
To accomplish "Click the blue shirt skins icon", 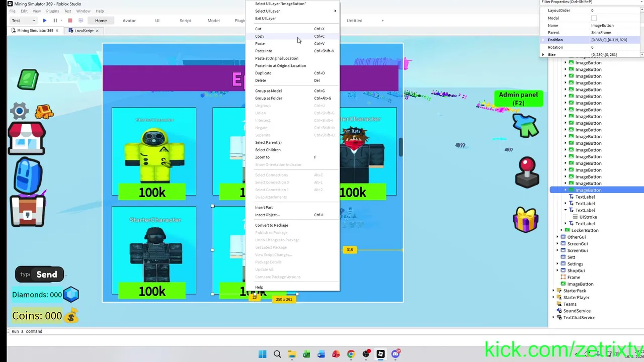I will click(525, 126).
